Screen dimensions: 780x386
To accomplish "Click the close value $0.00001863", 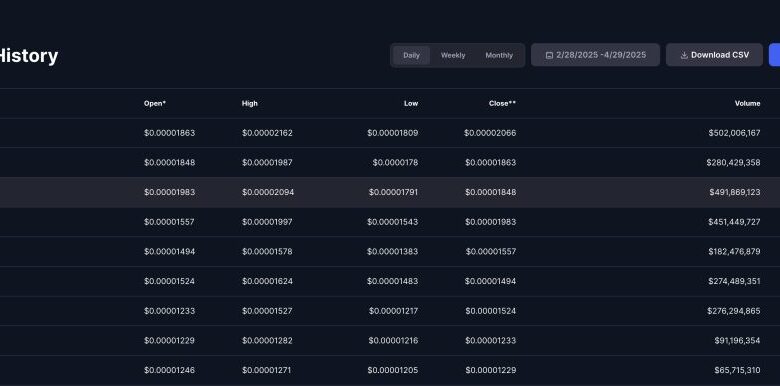I will pyautogui.click(x=490, y=163).
